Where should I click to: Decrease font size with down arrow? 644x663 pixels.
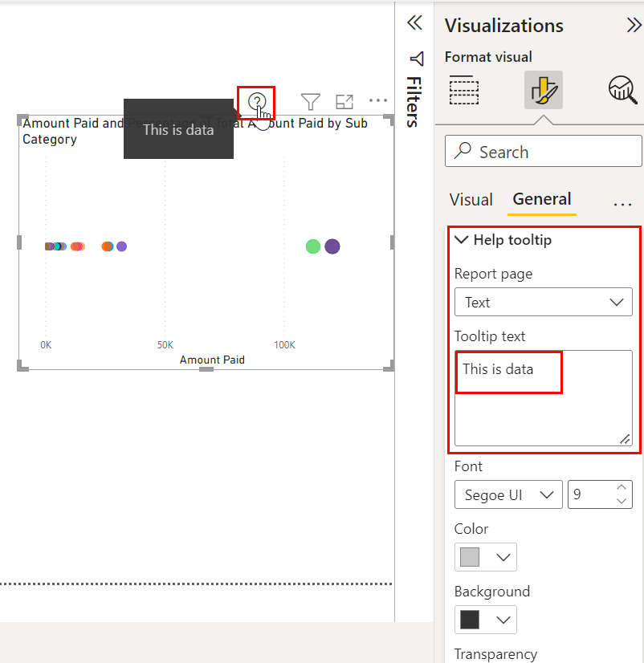pos(622,501)
